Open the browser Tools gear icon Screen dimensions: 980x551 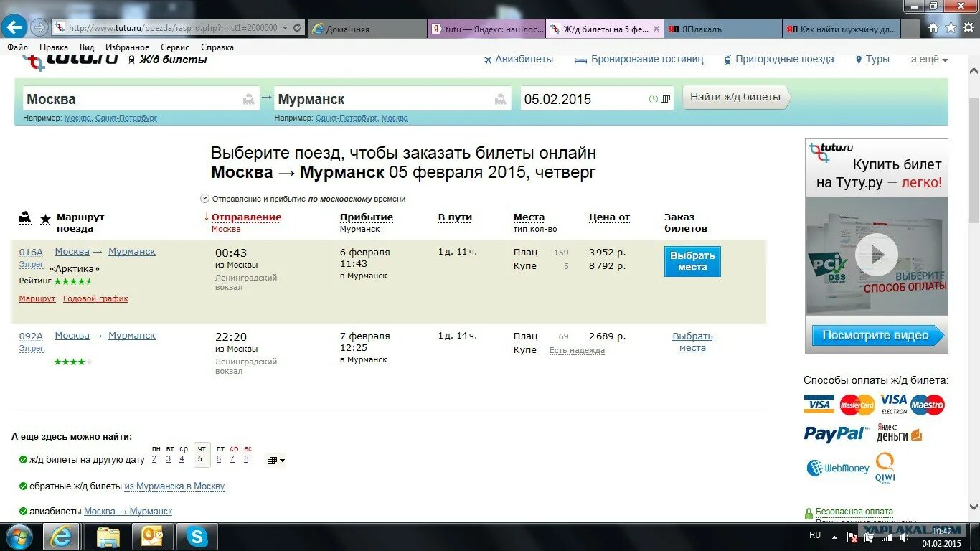click(x=969, y=28)
